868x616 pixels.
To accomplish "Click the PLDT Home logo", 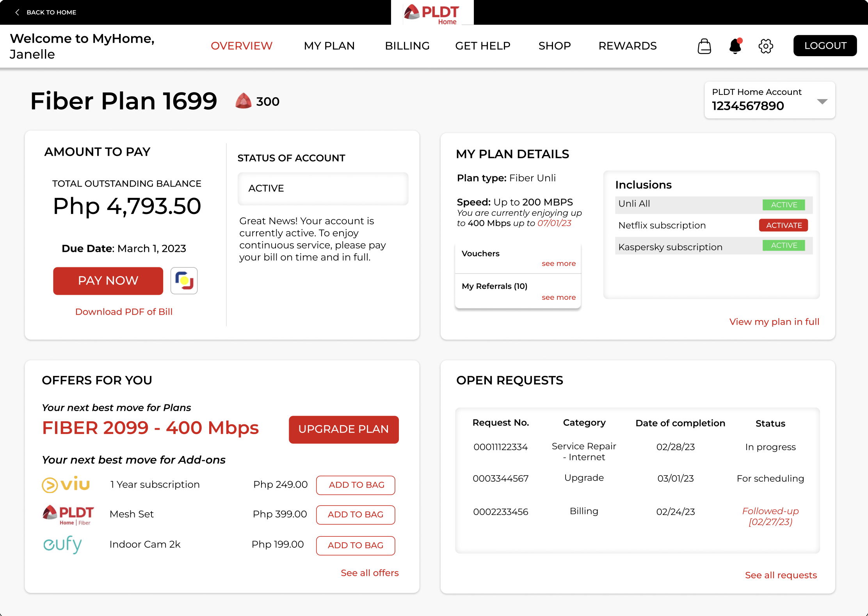I will click(x=432, y=14).
